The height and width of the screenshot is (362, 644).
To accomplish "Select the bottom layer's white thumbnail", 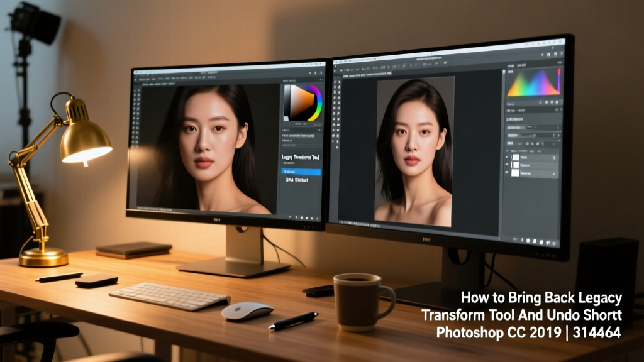I will pos(515,173).
